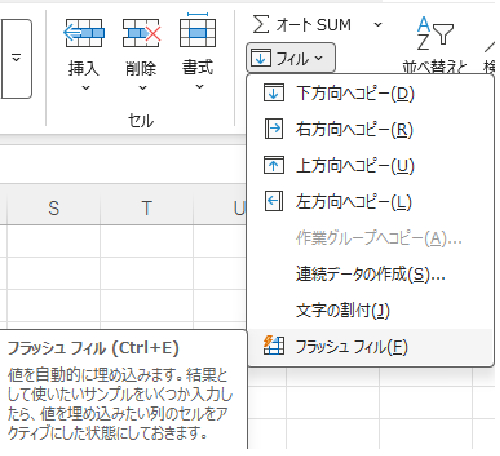The image size is (500, 456).
Task: Click the 下方向へコピー down-arrow icon
Action: point(274,93)
